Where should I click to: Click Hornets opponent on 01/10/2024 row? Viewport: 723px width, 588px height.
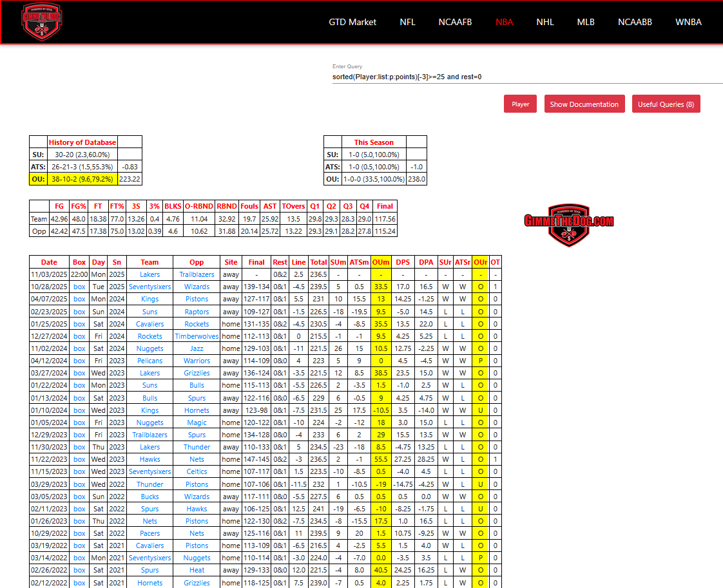[197, 411]
